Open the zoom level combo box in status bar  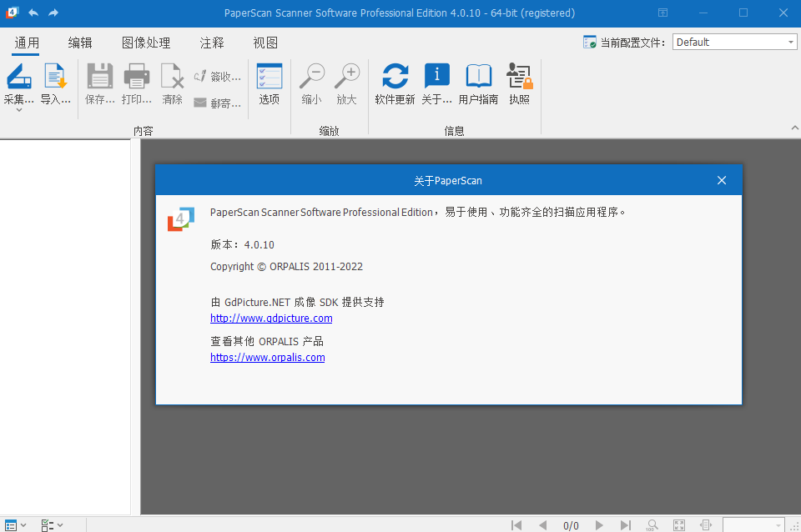click(x=753, y=524)
